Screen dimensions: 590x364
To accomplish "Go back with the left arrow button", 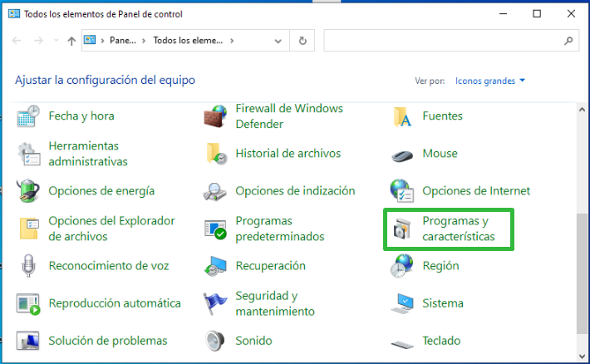I will [17, 40].
